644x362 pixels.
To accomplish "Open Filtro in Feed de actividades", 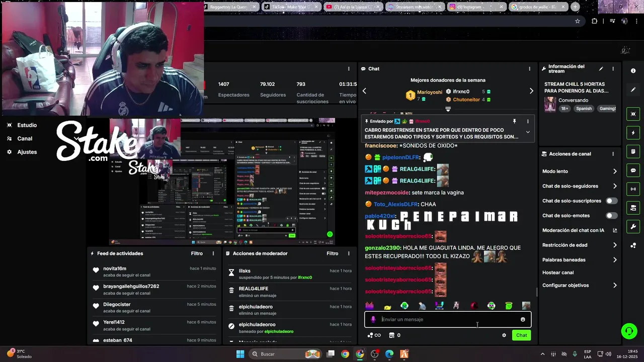I will (197, 253).
